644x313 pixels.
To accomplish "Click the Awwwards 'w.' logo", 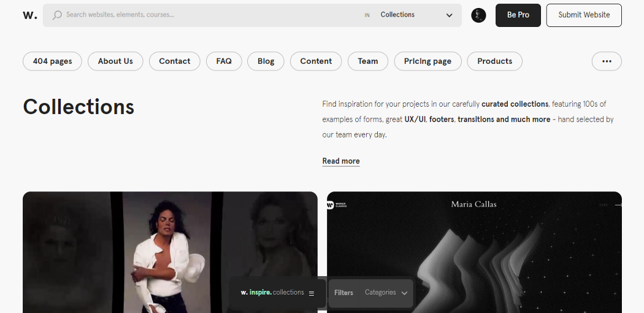I will tap(30, 15).
